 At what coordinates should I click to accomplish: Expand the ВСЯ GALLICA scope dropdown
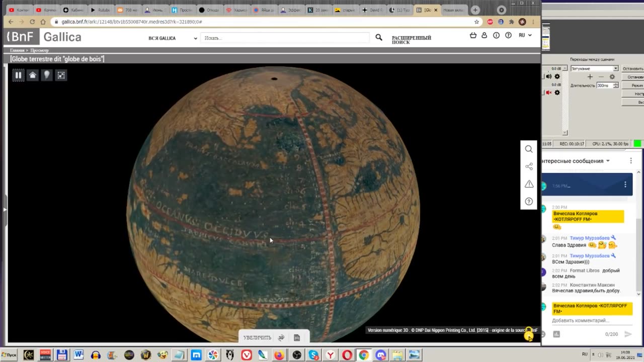coord(173,38)
